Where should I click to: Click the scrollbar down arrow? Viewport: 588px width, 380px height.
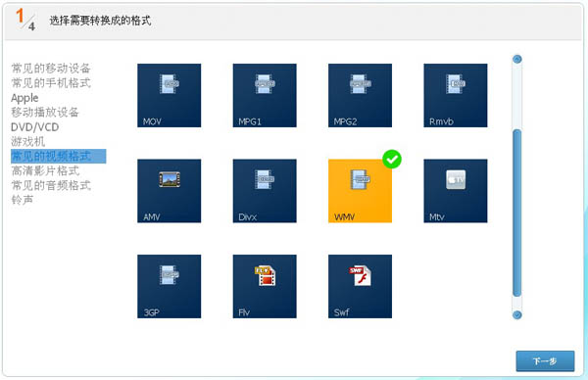tap(517, 314)
